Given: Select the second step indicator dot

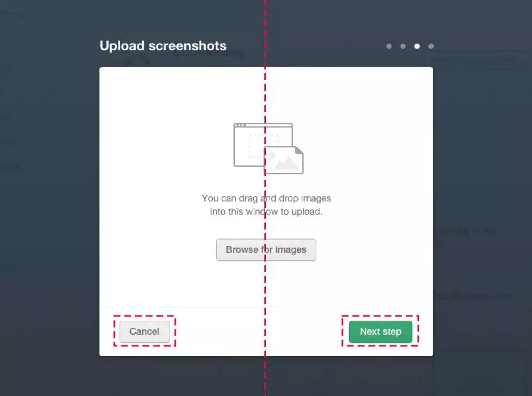Looking at the screenshot, I should 403,46.
